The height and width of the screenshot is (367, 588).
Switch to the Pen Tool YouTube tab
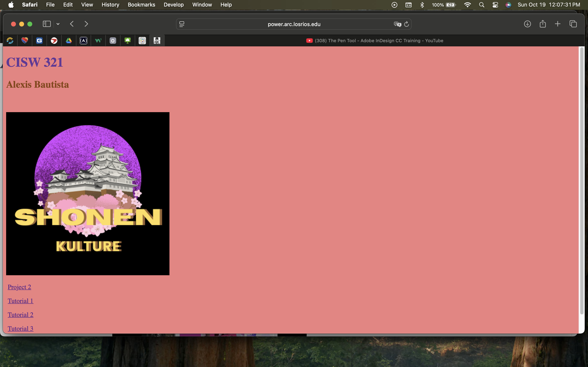pyautogui.click(x=374, y=41)
